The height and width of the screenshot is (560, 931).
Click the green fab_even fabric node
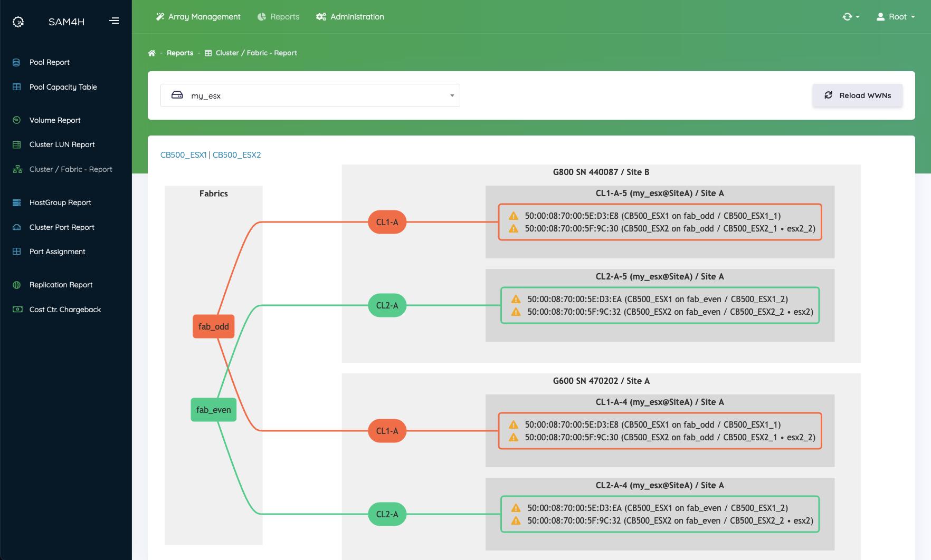213,410
